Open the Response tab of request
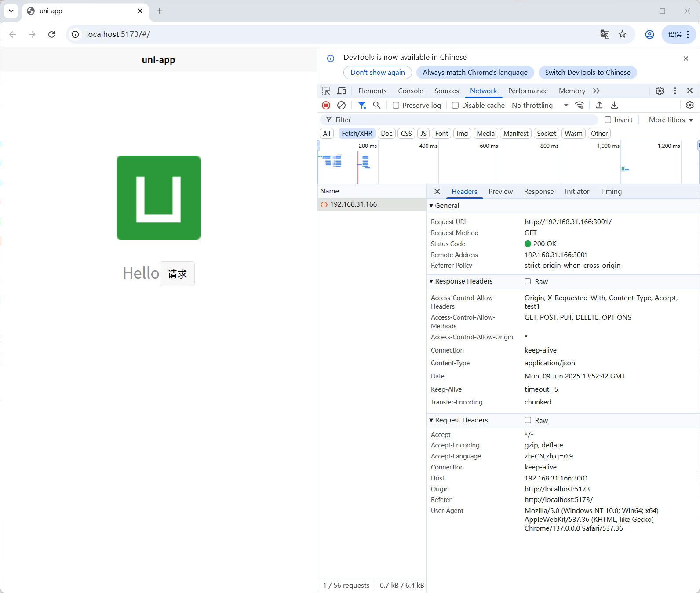 tap(539, 192)
